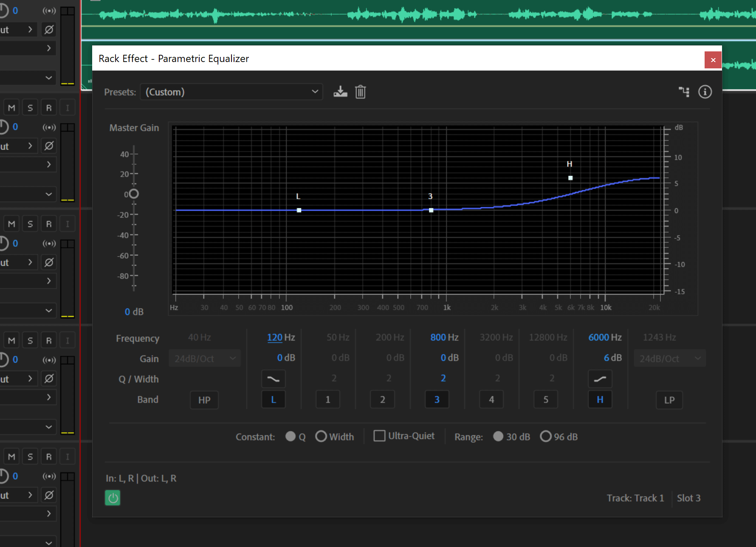The width and height of the screenshot is (756, 547).
Task: Open the channel map editor icon
Action: 684,92
